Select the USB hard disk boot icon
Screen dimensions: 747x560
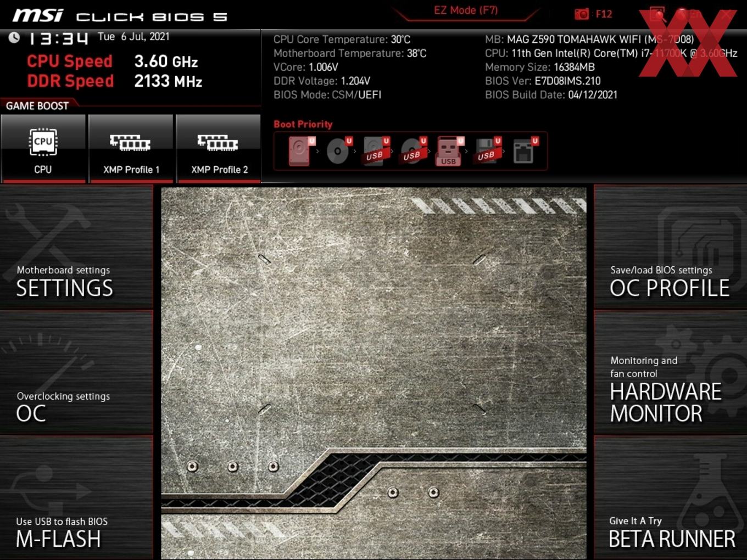point(376,151)
